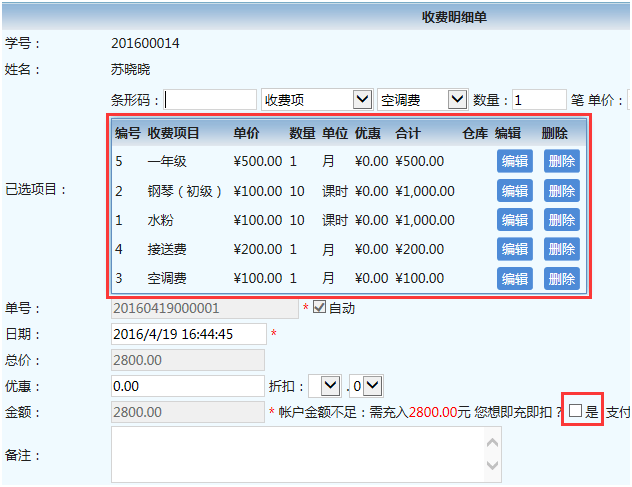Click the 备注 scrollbar down arrow
632x487 pixels.
pos(493,466)
